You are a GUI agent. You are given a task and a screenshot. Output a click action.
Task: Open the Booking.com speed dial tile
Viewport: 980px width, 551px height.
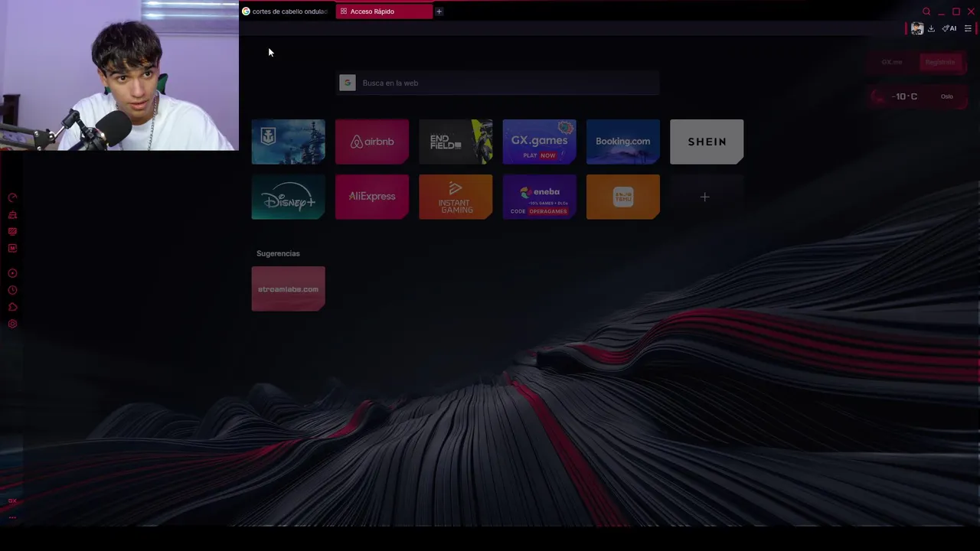[x=623, y=142]
